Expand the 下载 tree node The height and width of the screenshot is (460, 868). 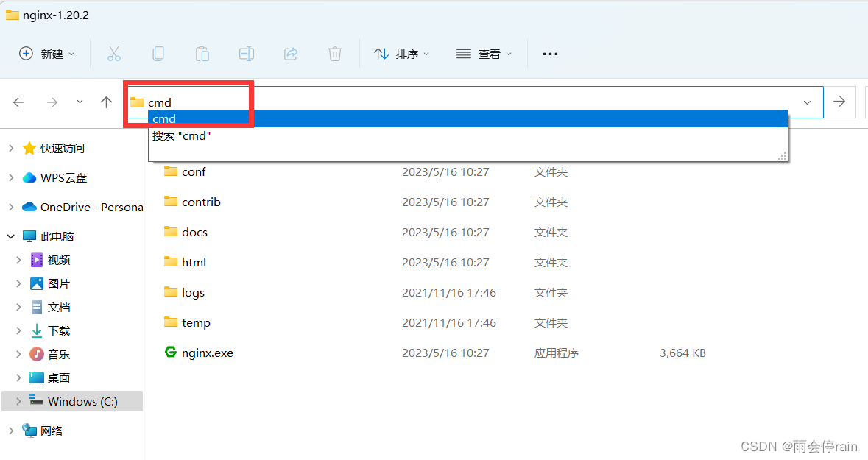(x=18, y=330)
